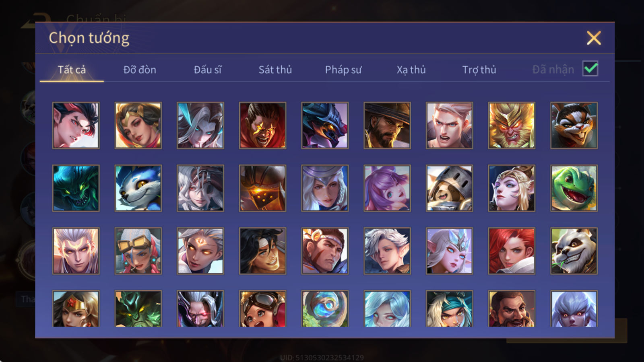The height and width of the screenshot is (362, 644).
Task: Select the raccoon hero with grin
Action: pos(574,125)
